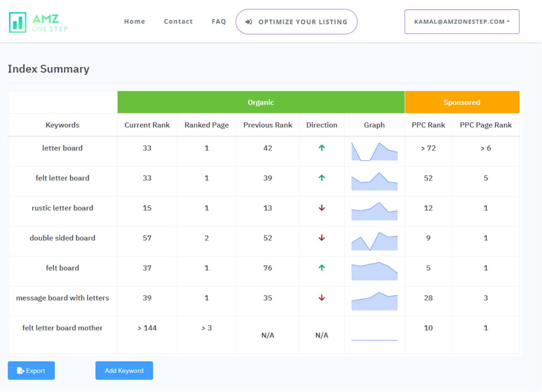This screenshot has width=542, height=392.
Task: Go to the Home menu item
Action: 134,22
